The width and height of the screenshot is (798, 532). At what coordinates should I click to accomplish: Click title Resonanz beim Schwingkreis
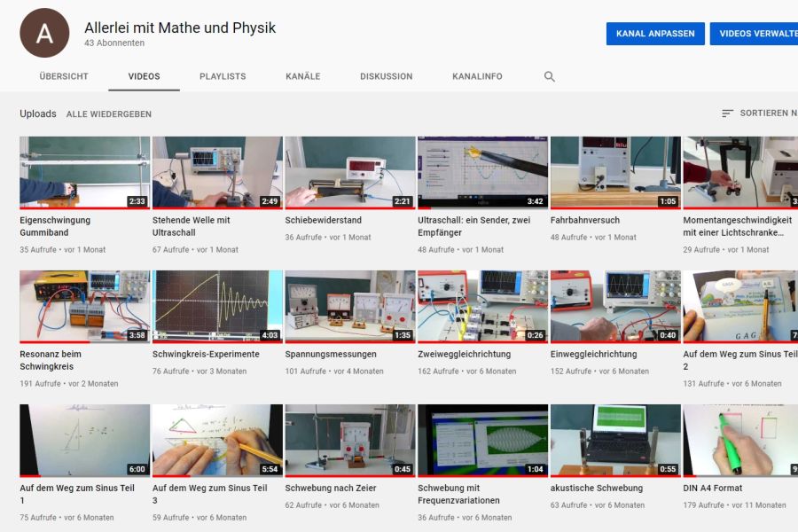click(x=51, y=360)
